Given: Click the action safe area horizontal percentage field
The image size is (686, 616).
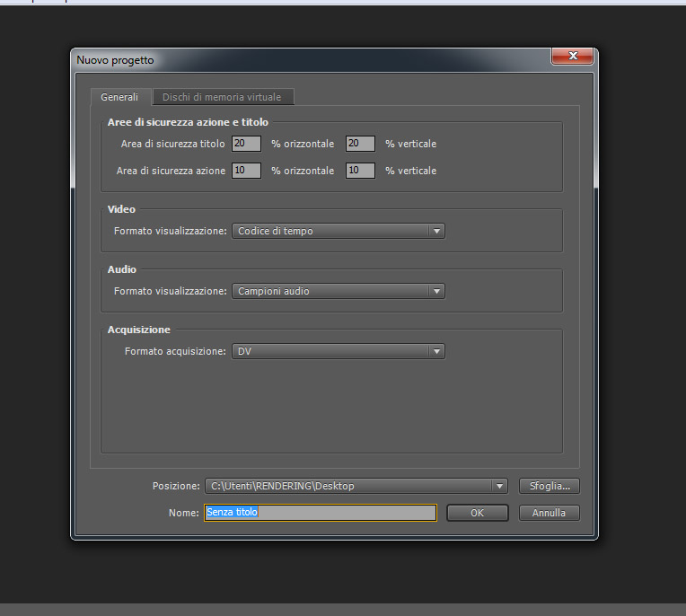Looking at the screenshot, I should [x=246, y=171].
